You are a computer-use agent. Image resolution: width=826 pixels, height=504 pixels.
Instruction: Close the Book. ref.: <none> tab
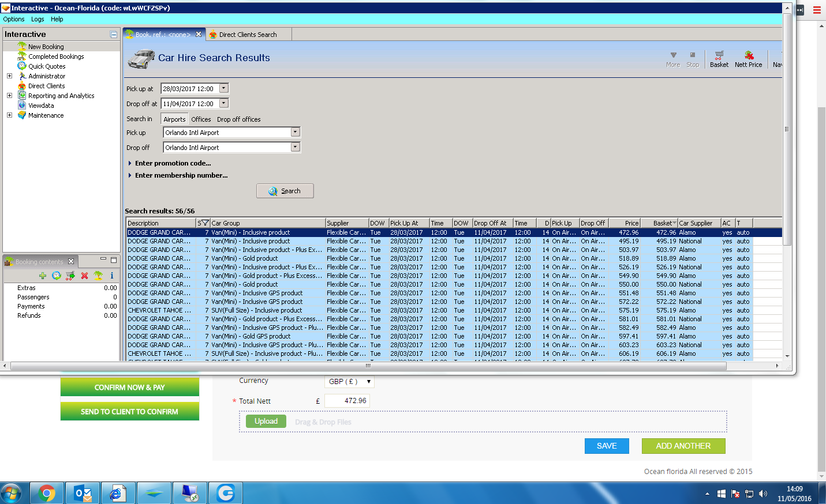point(199,35)
